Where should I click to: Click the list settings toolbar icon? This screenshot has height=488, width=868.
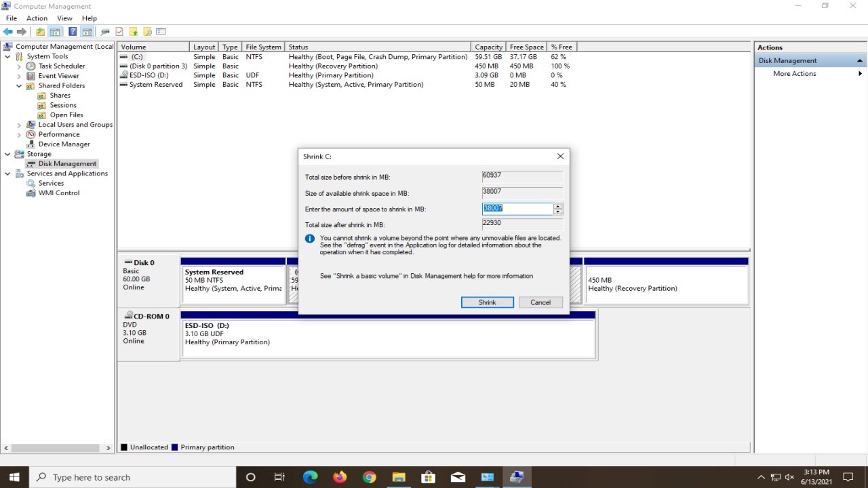point(161,32)
